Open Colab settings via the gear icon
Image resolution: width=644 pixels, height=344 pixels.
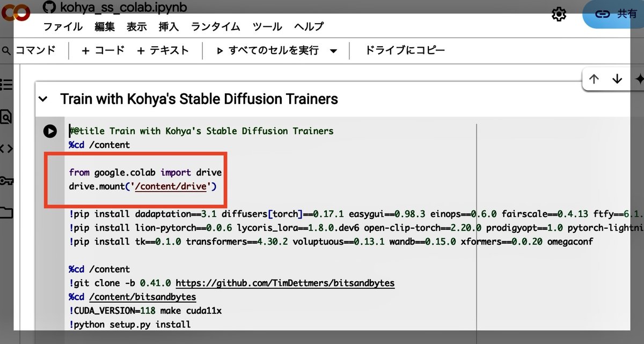click(559, 14)
